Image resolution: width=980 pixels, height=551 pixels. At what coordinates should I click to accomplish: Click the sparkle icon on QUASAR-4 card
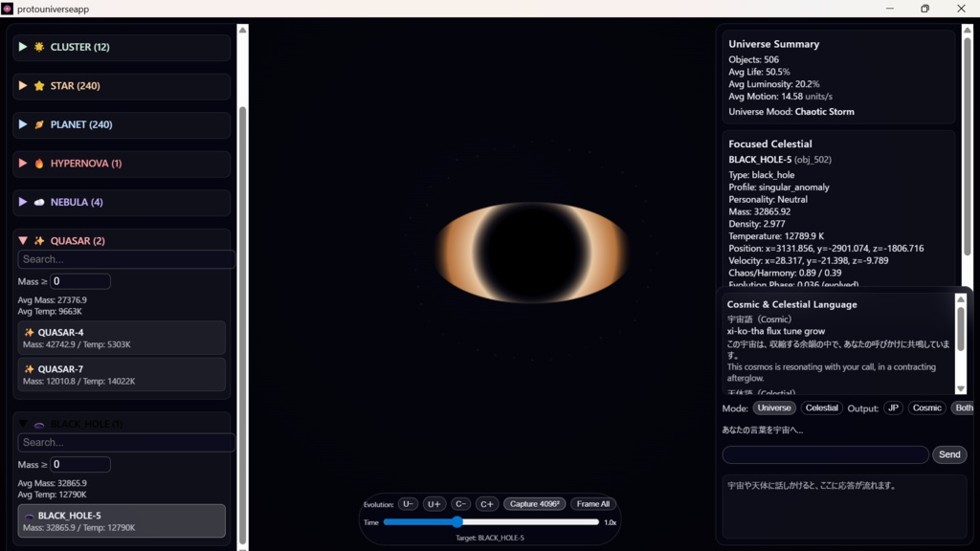pyautogui.click(x=29, y=332)
